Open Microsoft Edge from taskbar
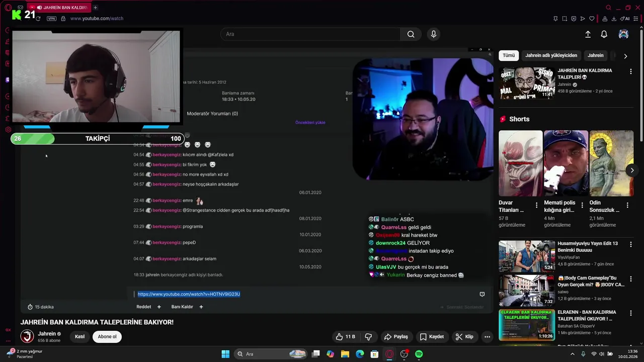 pos(360,354)
